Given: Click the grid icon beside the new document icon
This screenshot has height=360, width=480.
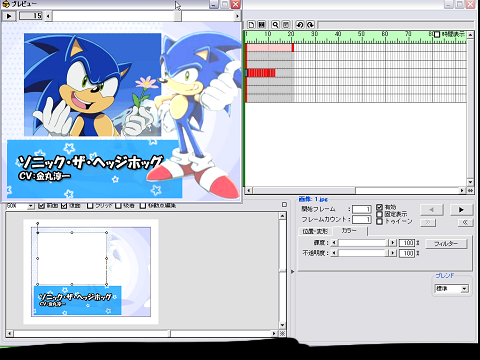Looking at the screenshot, I should (262, 25).
